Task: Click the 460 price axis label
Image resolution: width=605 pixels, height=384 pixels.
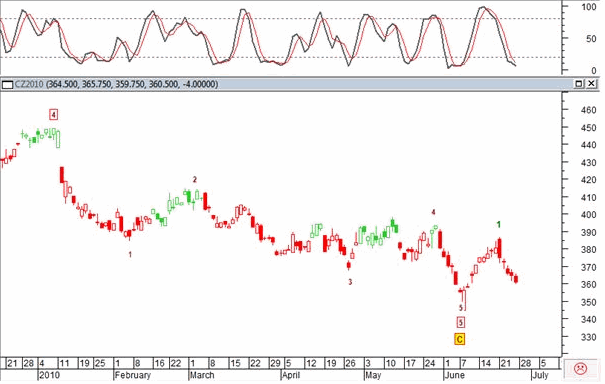Action: pyautogui.click(x=588, y=110)
